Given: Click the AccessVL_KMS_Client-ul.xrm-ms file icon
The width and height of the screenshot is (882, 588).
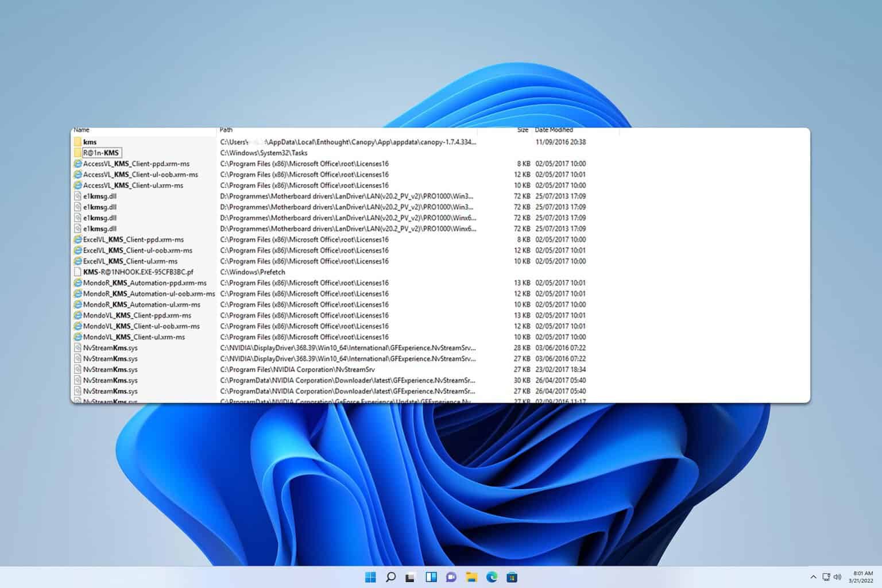Looking at the screenshot, I should coord(78,185).
